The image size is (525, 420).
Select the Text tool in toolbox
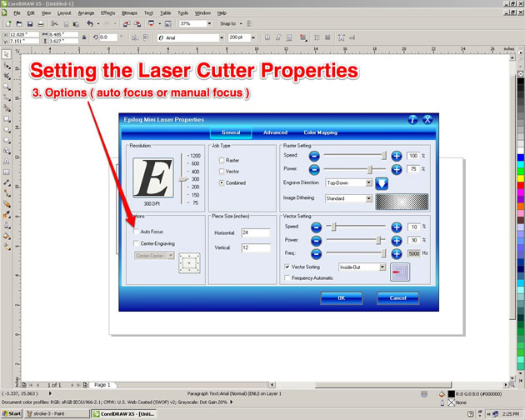[7, 162]
